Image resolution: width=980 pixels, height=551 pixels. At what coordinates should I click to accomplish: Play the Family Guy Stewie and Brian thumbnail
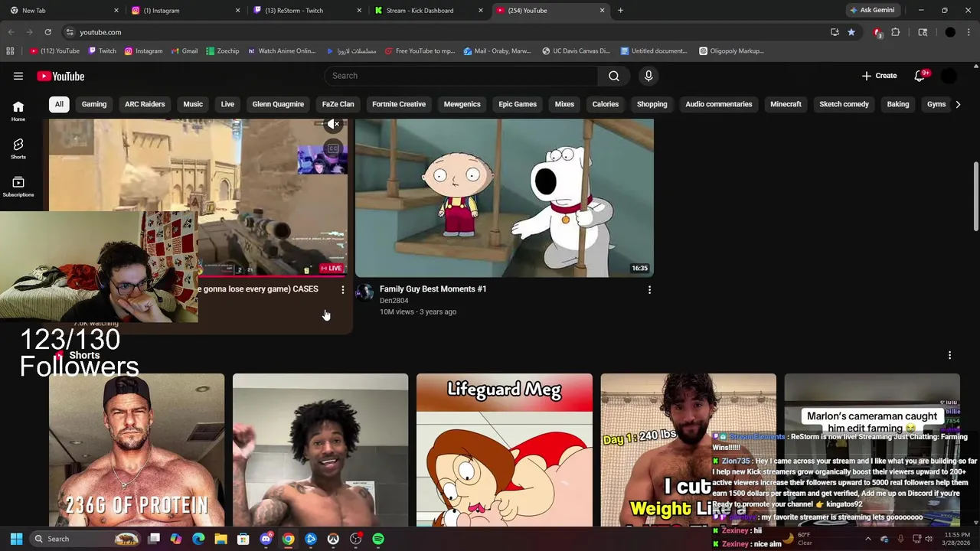click(x=505, y=197)
